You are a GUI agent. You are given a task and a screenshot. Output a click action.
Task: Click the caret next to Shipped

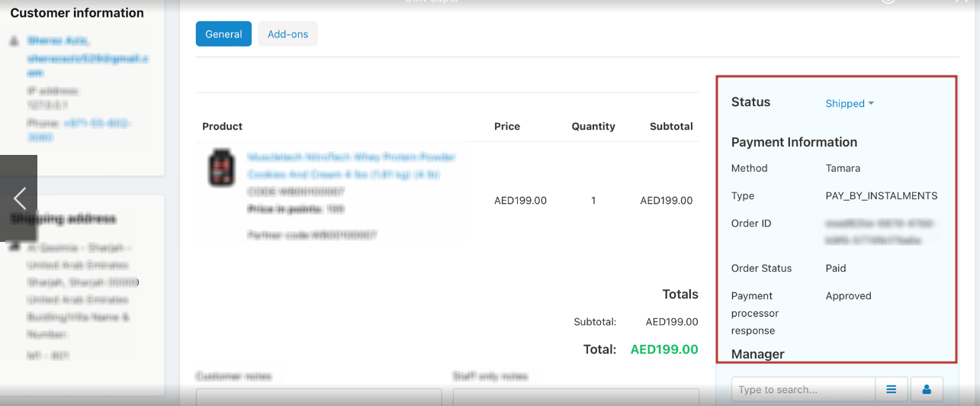pos(871,104)
